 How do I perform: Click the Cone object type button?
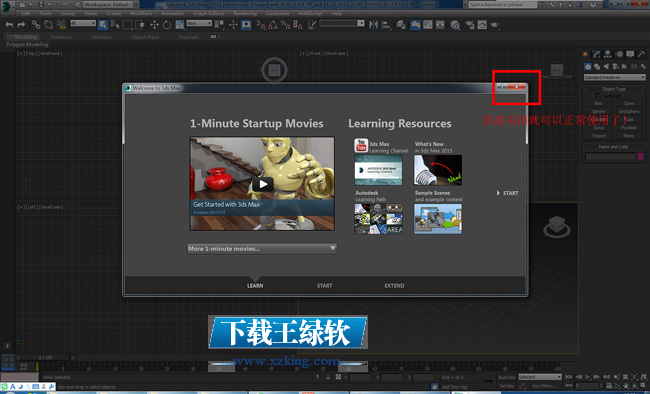(629, 103)
